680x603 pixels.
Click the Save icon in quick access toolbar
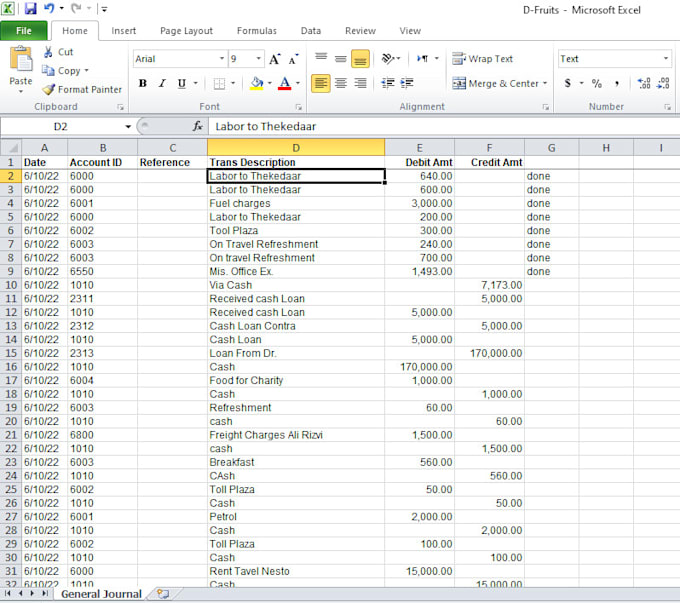pos(31,9)
